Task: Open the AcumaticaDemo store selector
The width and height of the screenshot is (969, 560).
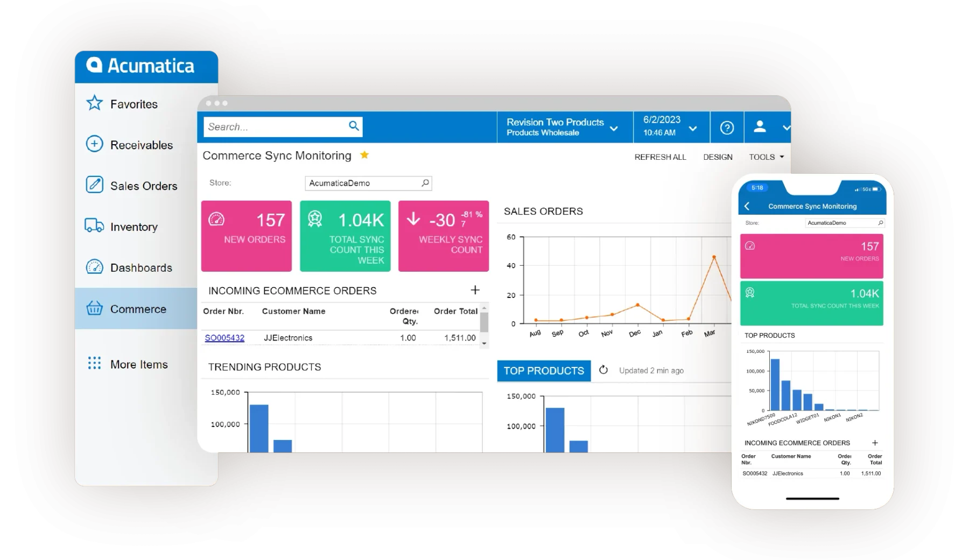Action: [x=368, y=183]
